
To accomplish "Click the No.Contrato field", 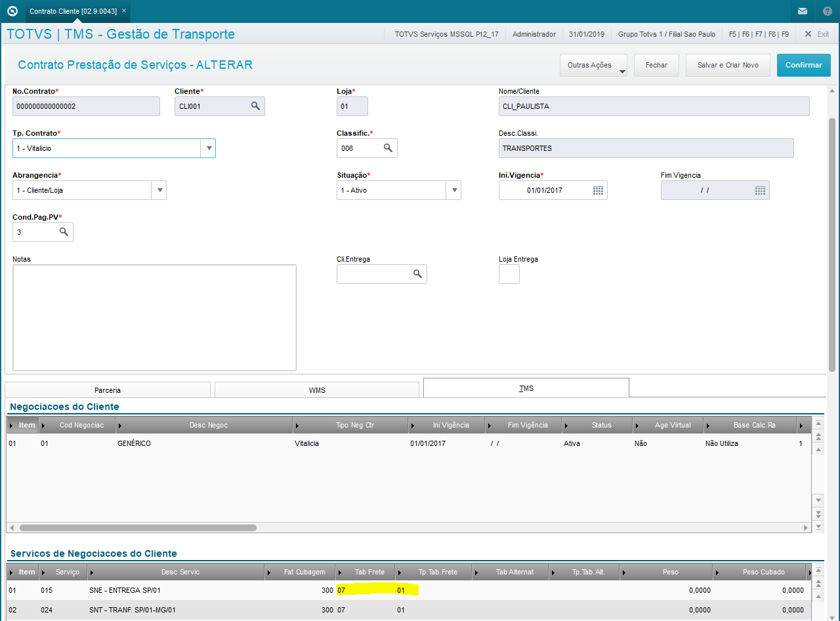I will point(86,106).
